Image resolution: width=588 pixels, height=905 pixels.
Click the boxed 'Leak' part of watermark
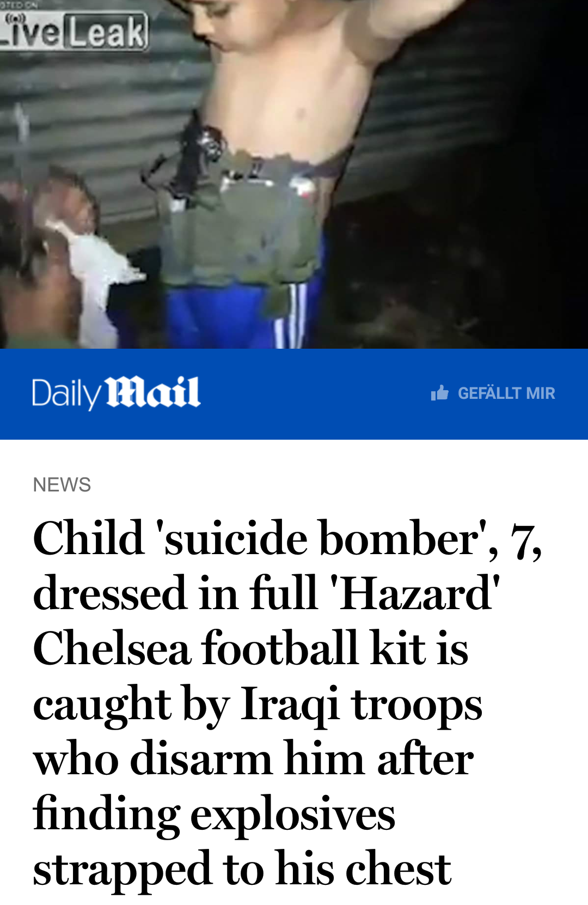(107, 32)
